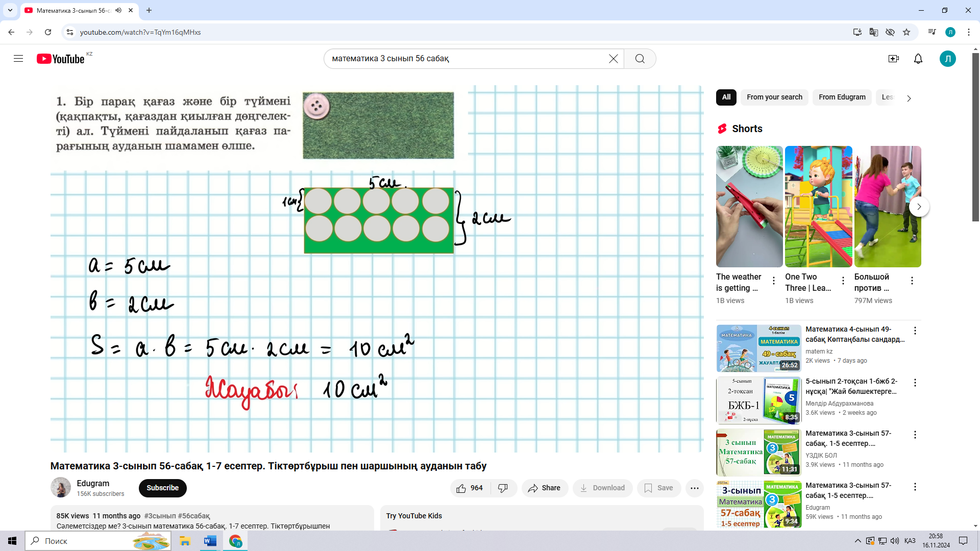Open Математика 4-сынып 49-сабақ video thumbnail
The image size is (980, 551).
coord(758,348)
